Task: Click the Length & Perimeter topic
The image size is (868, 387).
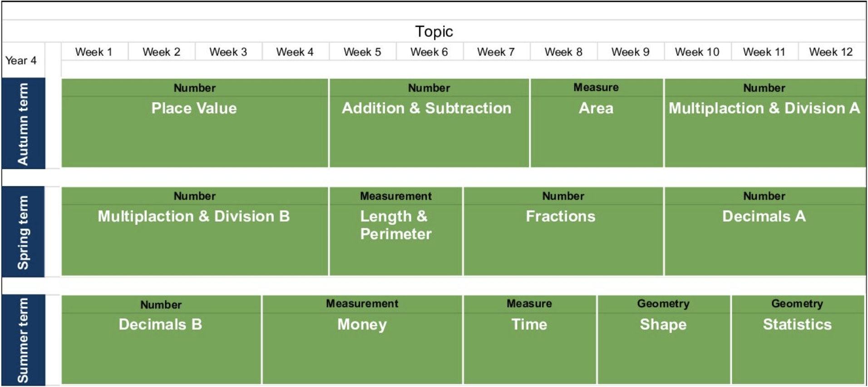Action: (395, 225)
